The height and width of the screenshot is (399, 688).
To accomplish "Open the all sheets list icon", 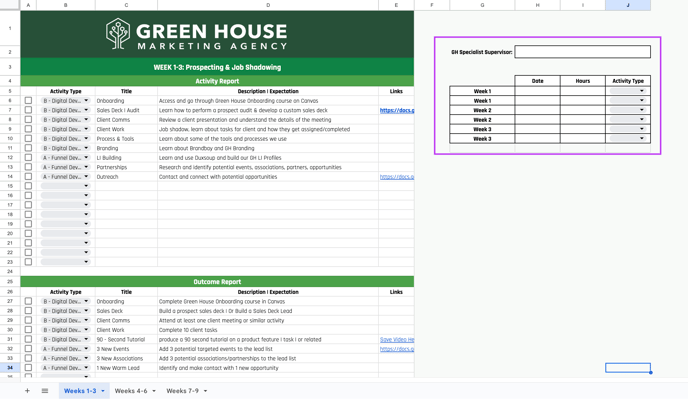I will 45,391.
